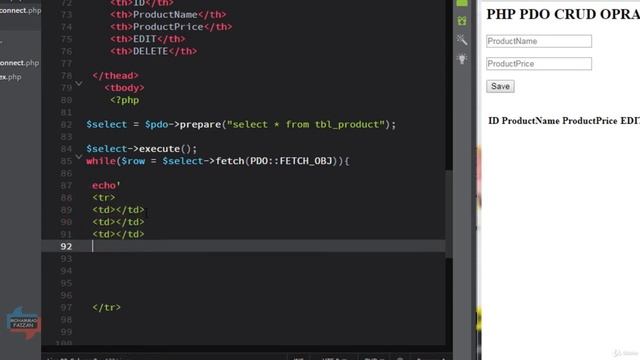Collapse the while loop fold arrow
Screen dimensions: 640x360
click(x=79, y=157)
